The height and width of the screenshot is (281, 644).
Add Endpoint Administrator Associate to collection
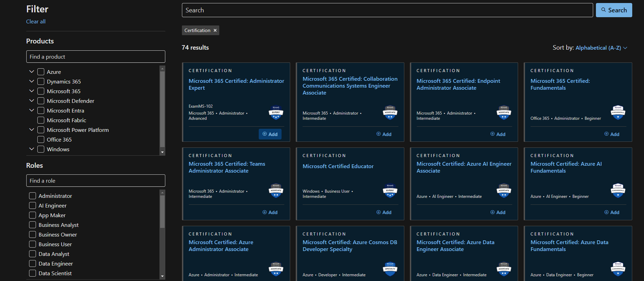coord(498,134)
